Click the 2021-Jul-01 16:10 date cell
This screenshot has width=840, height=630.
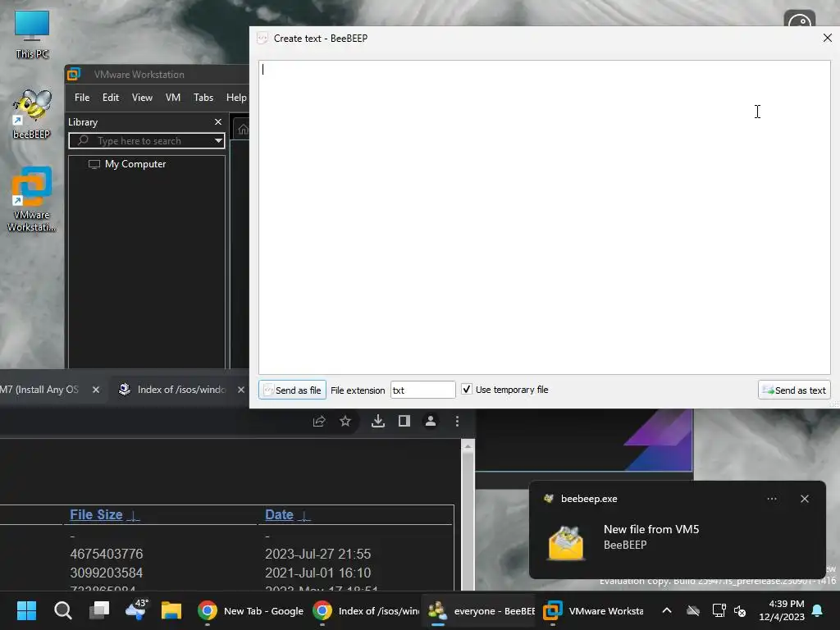(317, 573)
